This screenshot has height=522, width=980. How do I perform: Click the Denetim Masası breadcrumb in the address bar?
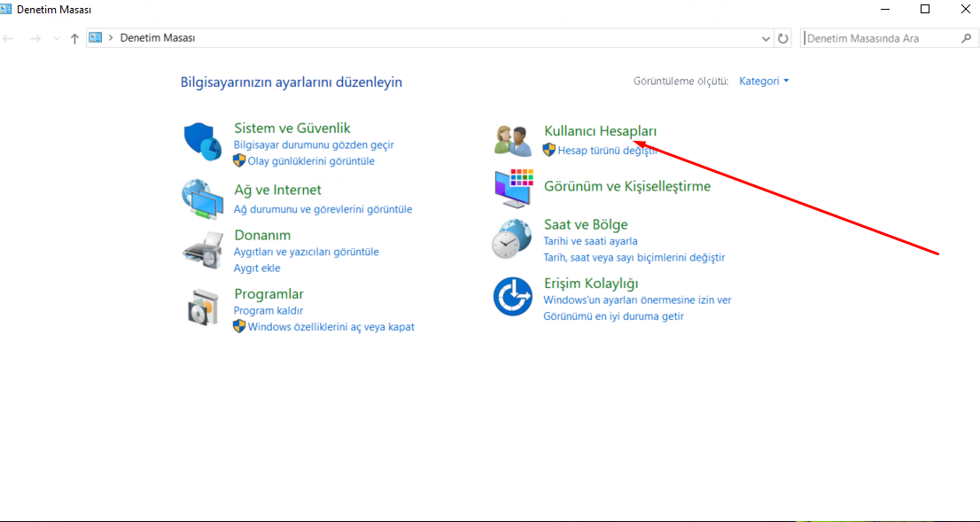coord(158,38)
